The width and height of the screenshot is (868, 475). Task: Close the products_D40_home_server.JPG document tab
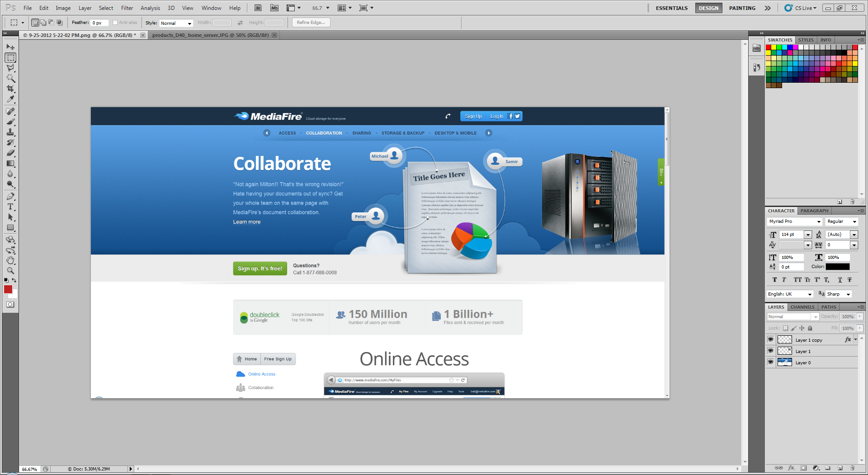(274, 35)
